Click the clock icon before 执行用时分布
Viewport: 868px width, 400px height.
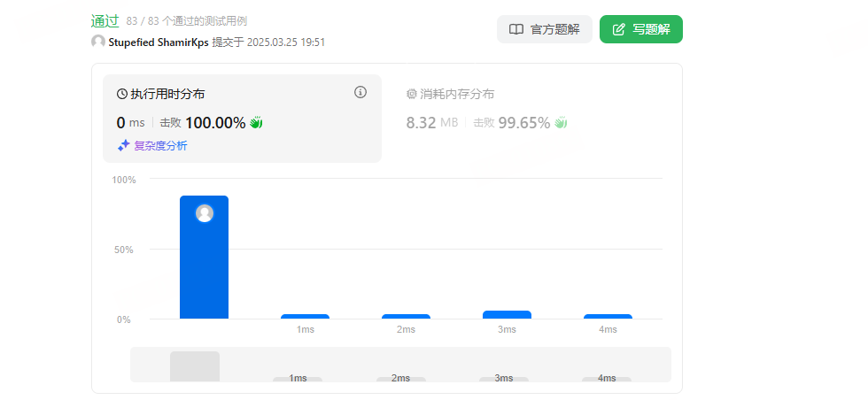[x=122, y=94]
